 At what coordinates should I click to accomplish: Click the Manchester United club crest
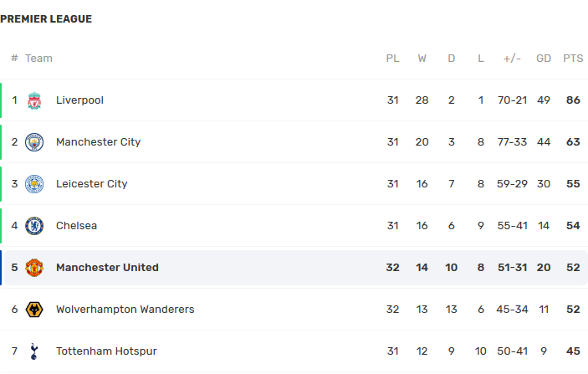tap(34, 268)
